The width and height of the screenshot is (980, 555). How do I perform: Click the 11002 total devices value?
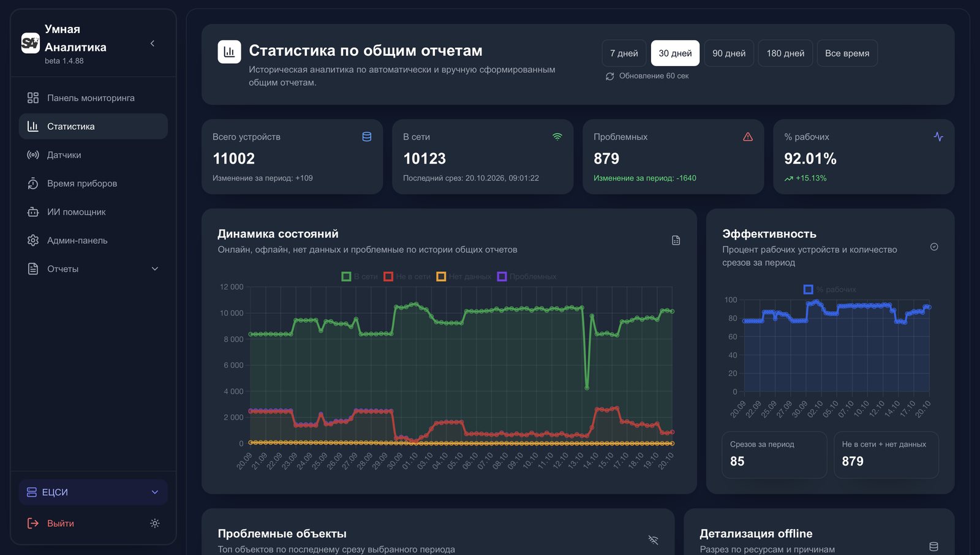233,159
